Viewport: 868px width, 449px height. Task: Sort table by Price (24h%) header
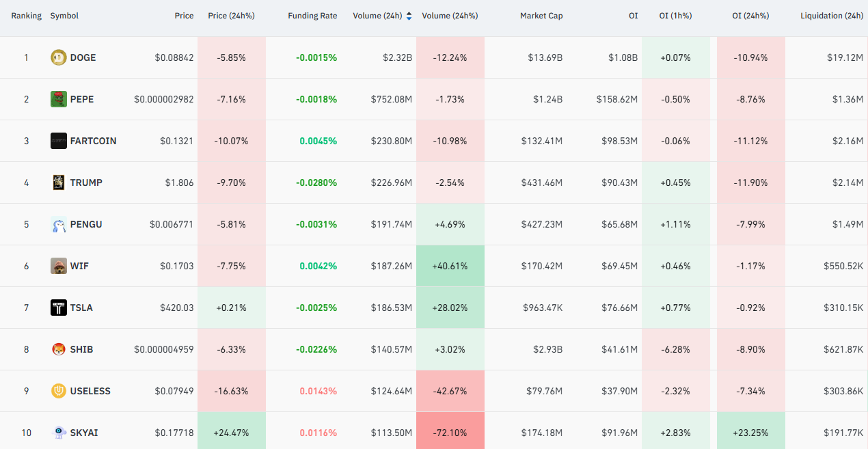(x=231, y=16)
